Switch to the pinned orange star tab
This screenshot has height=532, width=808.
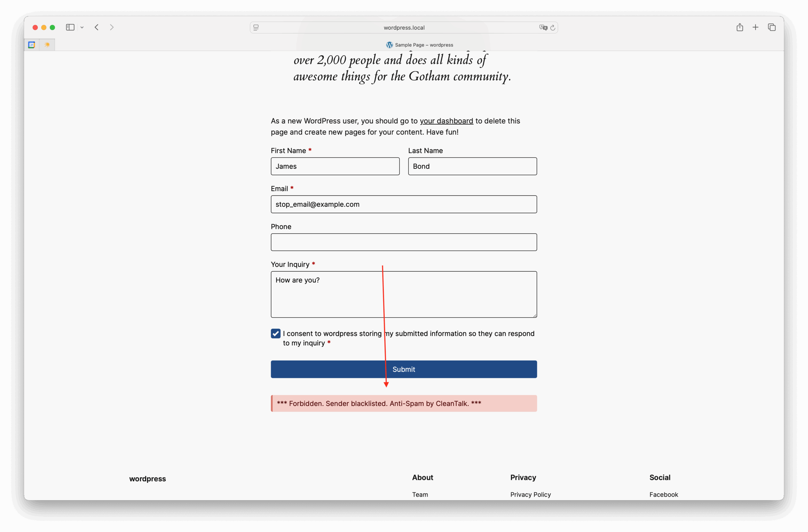[x=47, y=45]
